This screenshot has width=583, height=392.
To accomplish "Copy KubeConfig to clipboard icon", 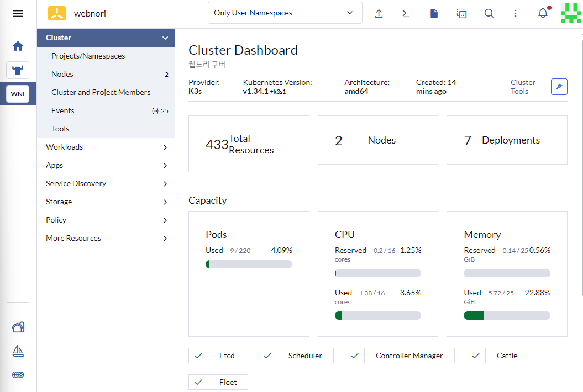I will pyautogui.click(x=461, y=14).
